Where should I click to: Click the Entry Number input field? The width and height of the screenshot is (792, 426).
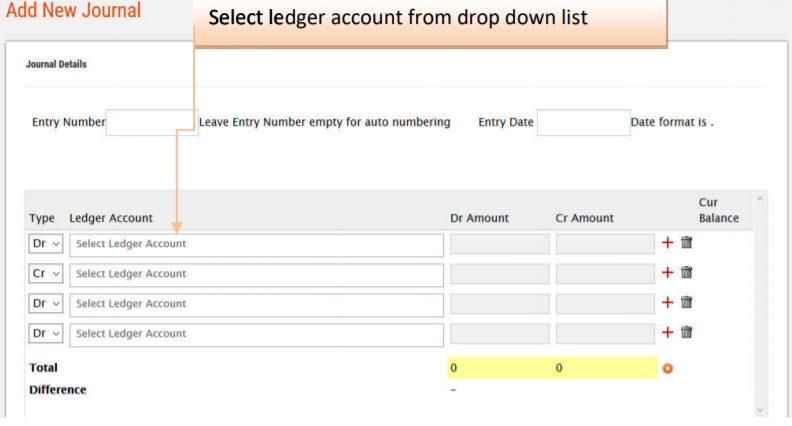[152, 123]
